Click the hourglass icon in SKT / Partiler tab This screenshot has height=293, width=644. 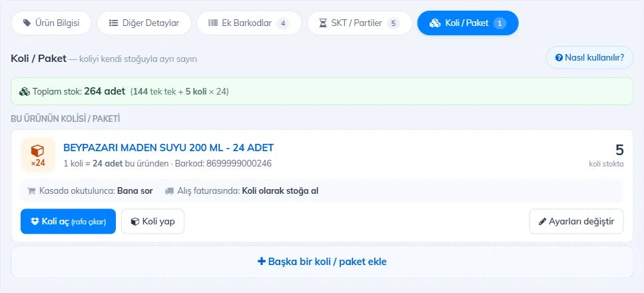[323, 23]
